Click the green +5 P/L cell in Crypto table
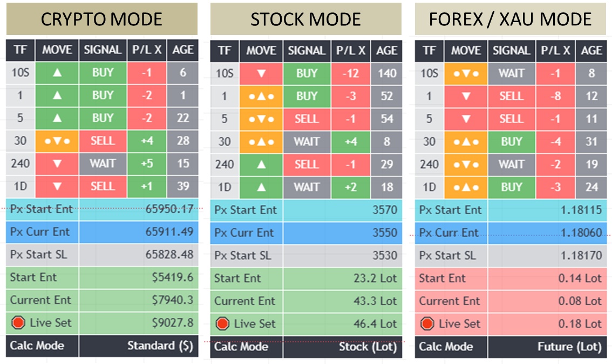Viewport: 612px width, 364px height. coord(147,164)
